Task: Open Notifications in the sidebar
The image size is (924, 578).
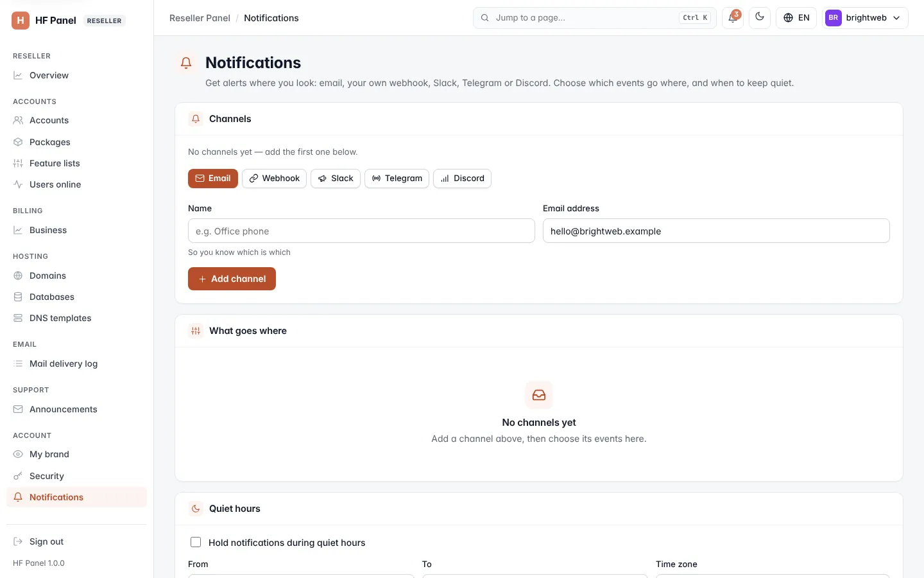Action: tap(76, 497)
